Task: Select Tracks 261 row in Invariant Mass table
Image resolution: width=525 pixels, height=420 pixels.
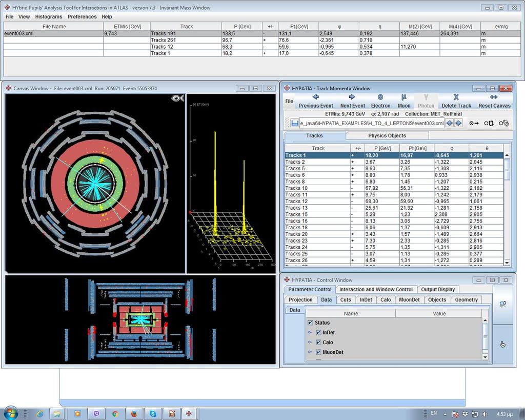Action: tap(262, 40)
